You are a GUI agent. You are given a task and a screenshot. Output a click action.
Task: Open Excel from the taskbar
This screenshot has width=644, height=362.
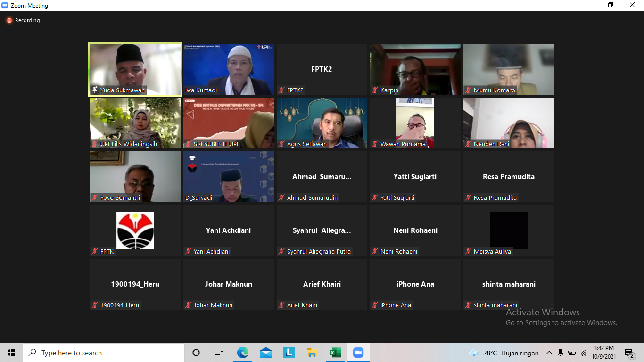click(335, 353)
